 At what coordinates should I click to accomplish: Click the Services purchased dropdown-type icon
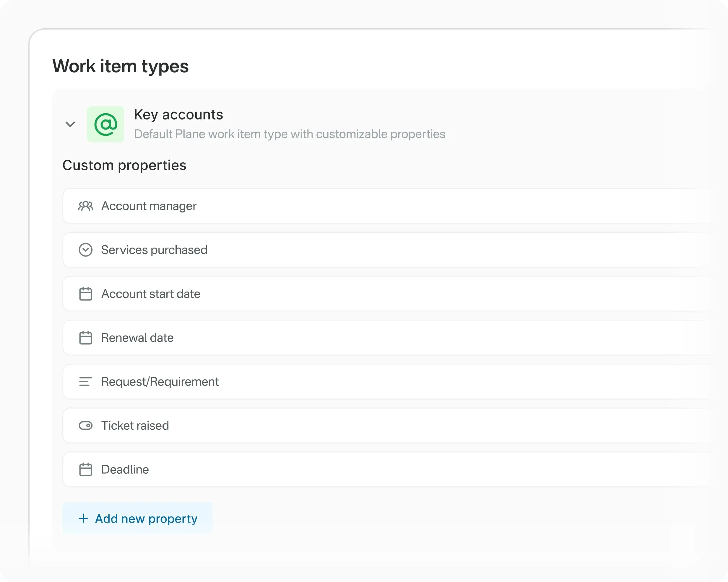(x=85, y=250)
